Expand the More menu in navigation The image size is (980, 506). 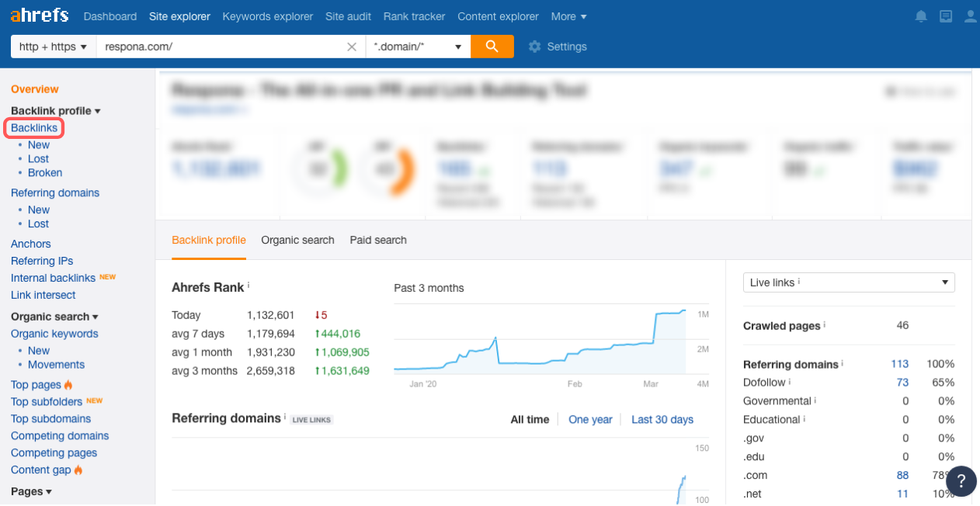click(568, 16)
